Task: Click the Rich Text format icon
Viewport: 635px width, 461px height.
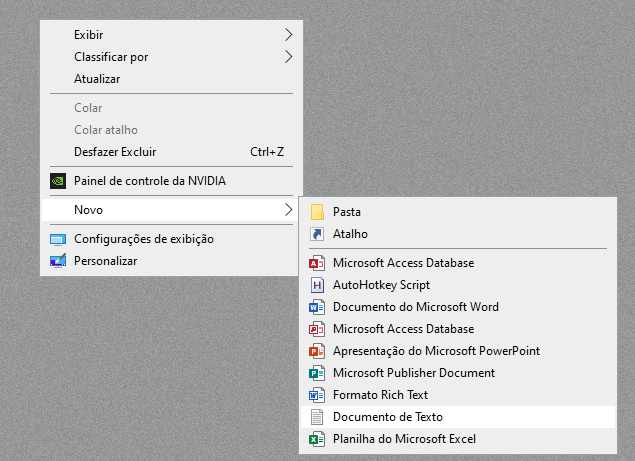Action: tap(317, 395)
